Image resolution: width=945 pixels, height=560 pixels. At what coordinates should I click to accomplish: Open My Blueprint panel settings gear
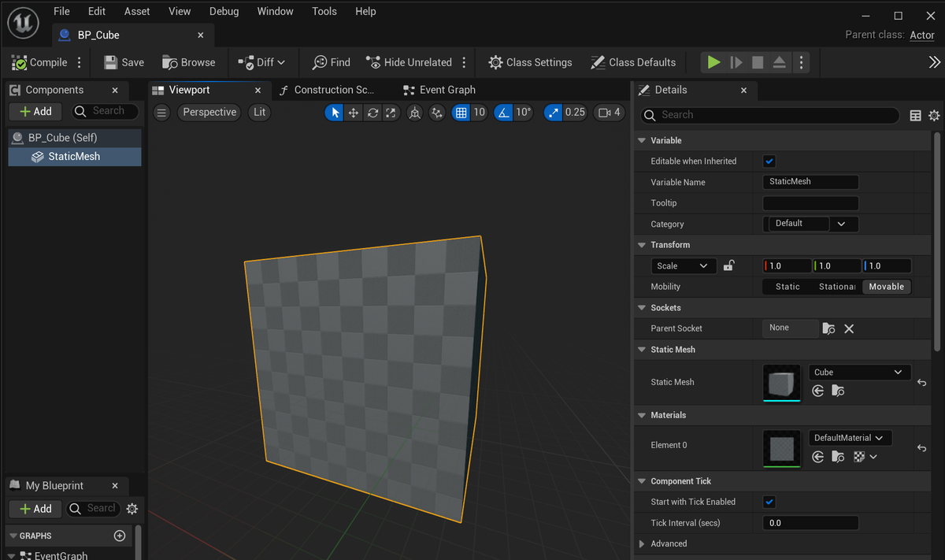[x=132, y=509]
